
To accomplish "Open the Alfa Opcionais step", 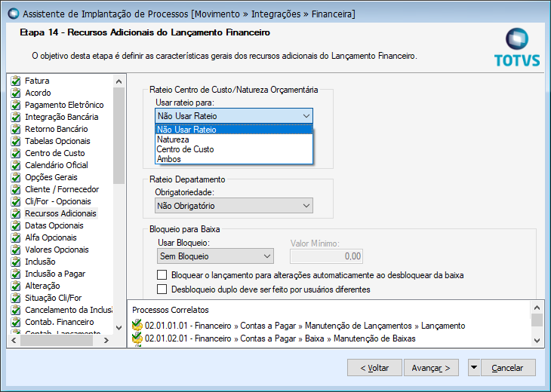I will (51, 237).
